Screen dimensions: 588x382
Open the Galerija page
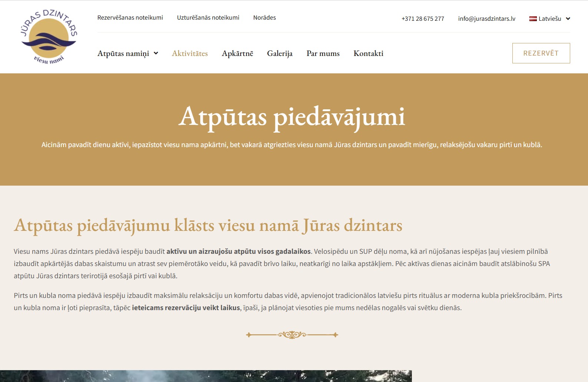280,53
